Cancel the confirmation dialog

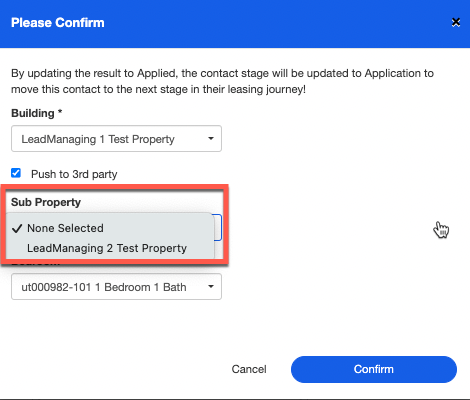tap(249, 369)
